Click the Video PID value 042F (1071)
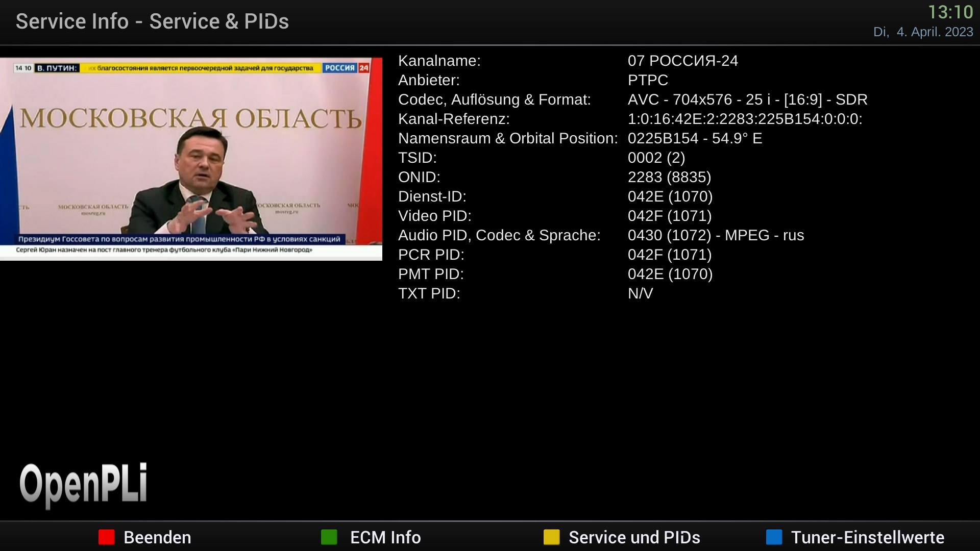Viewport: 980px width, 551px height. point(669,216)
